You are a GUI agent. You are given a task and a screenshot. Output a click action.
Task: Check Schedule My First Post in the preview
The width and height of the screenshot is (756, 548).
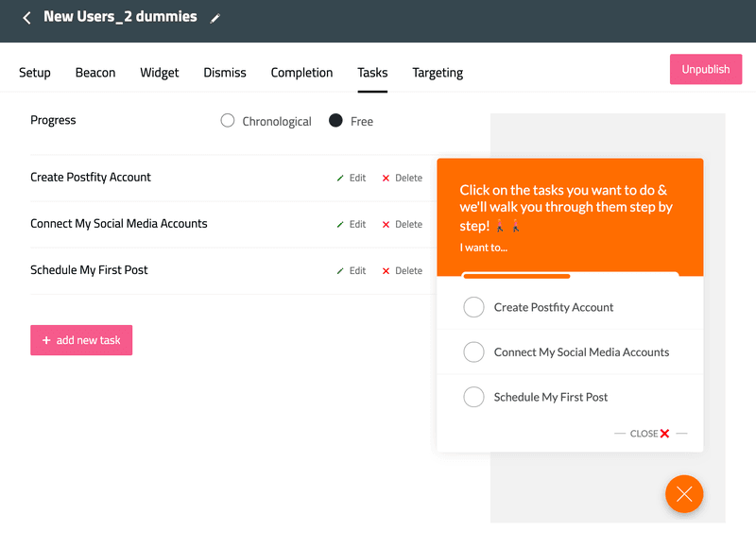pyautogui.click(x=474, y=397)
